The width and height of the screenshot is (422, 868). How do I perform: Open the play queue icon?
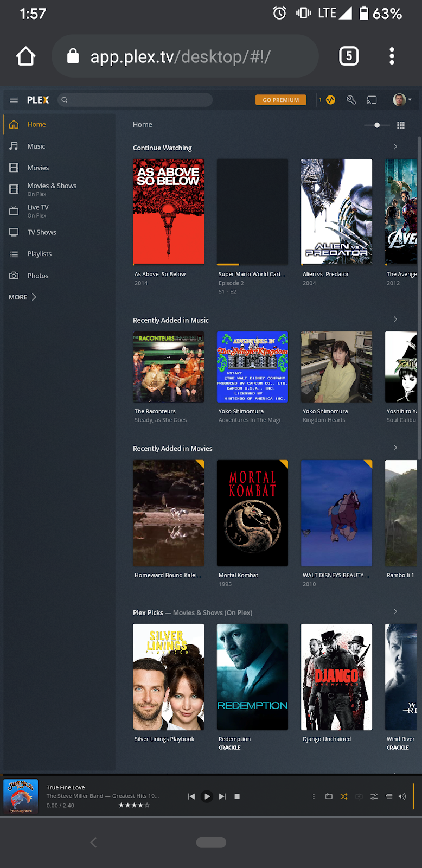coord(389,796)
